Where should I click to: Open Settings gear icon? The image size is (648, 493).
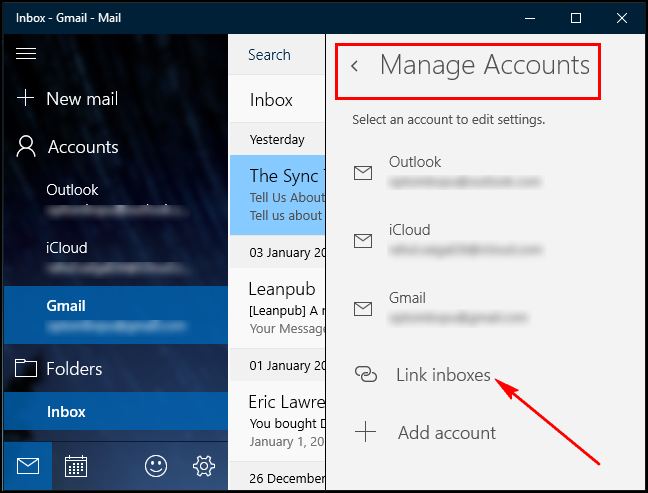[204, 466]
